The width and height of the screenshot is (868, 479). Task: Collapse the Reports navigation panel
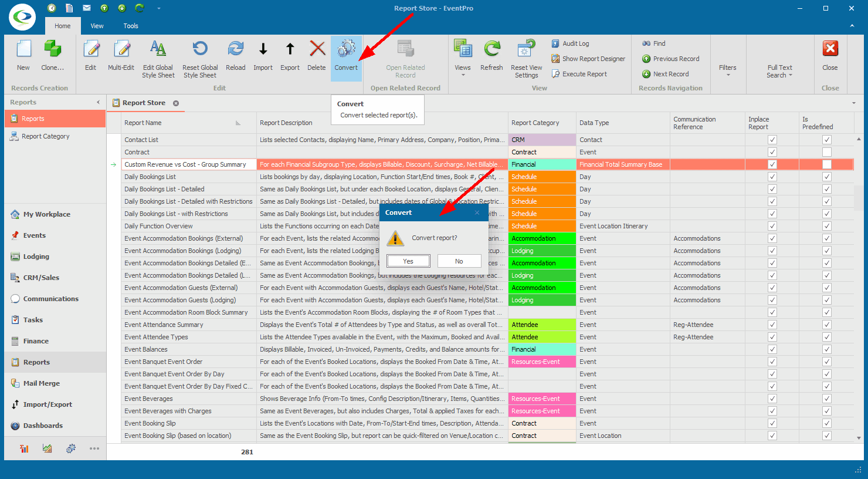click(99, 103)
